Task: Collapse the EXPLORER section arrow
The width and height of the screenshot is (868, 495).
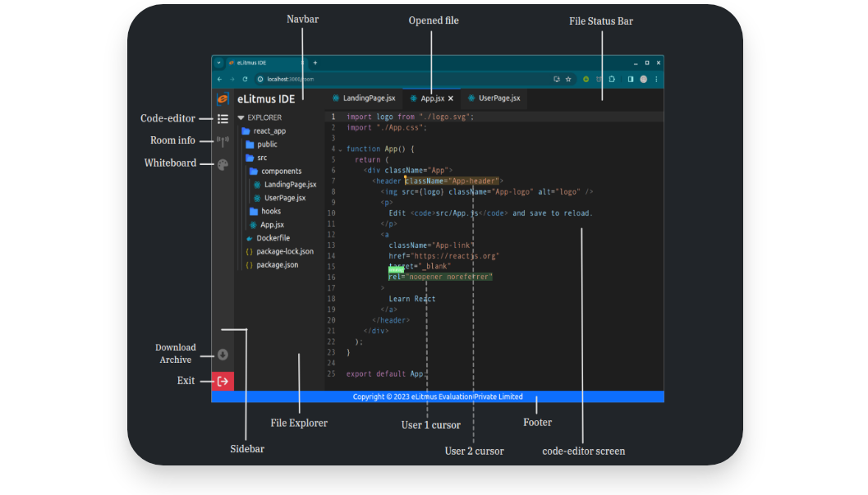Action: 241,117
